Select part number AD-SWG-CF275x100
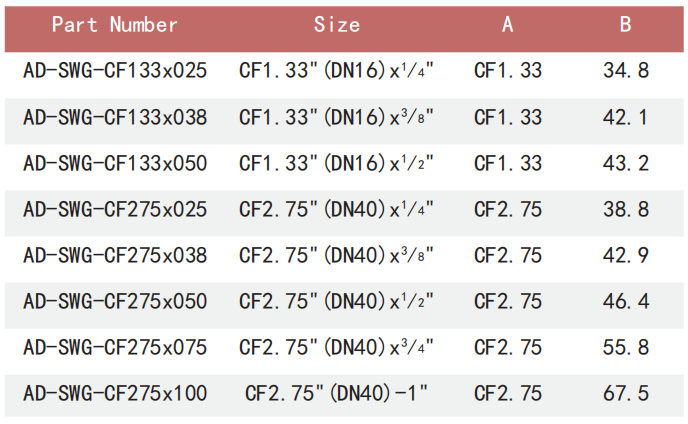 [x=115, y=393]
